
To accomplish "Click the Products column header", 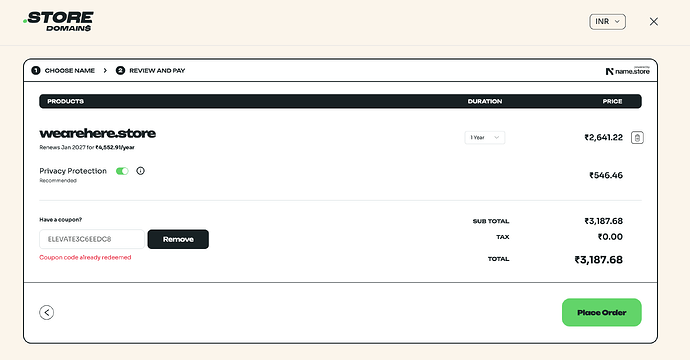I will coord(66,101).
